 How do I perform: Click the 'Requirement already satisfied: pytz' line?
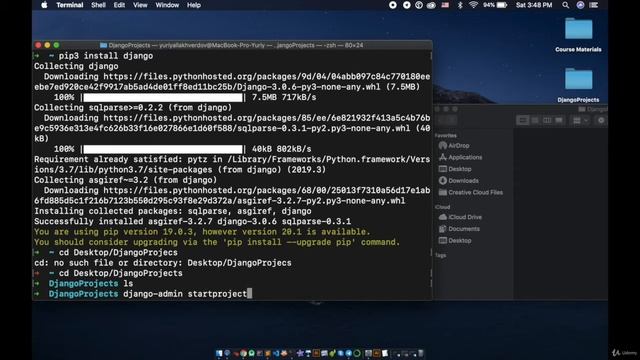(232, 164)
